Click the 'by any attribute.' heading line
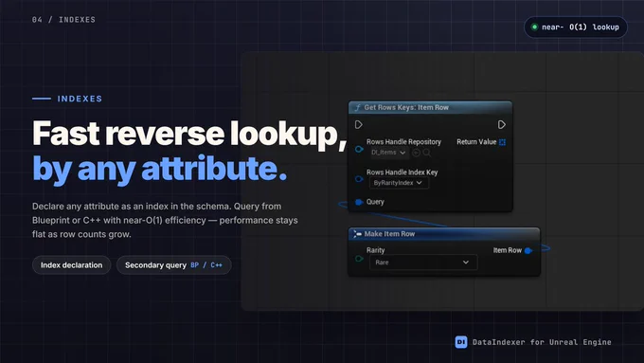 (159, 169)
